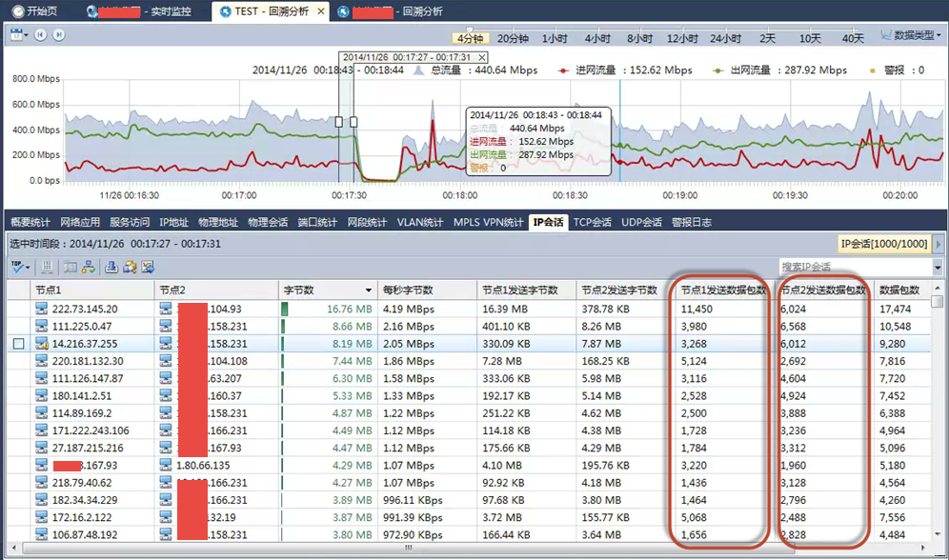This screenshot has width=949, height=560.
Task: Jump to previous time window arrow
Action: 41,35
